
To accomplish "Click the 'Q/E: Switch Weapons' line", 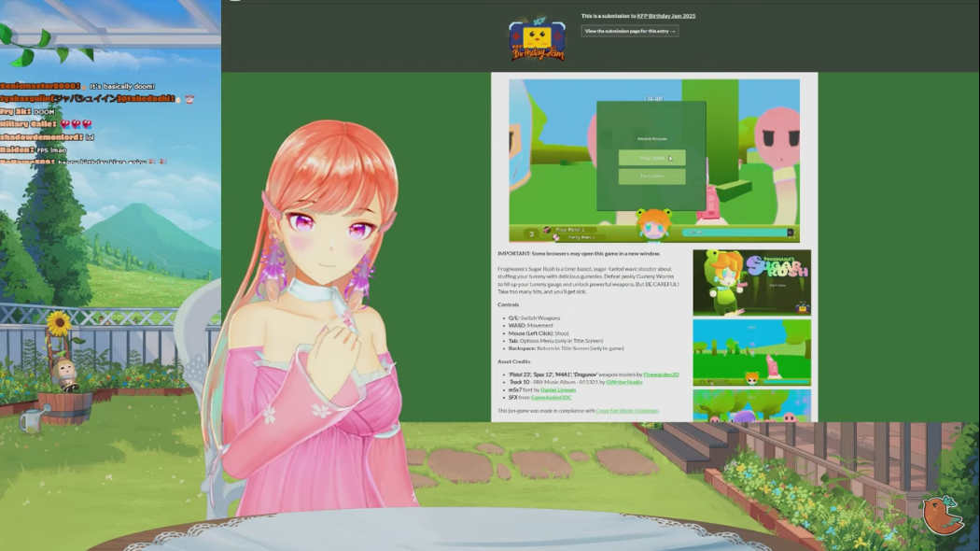I will (534, 318).
